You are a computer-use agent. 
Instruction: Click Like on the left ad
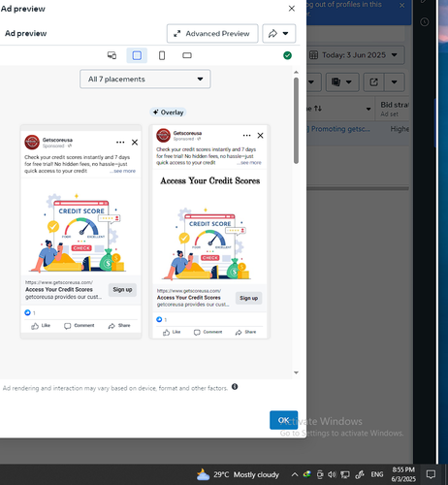[41, 326]
